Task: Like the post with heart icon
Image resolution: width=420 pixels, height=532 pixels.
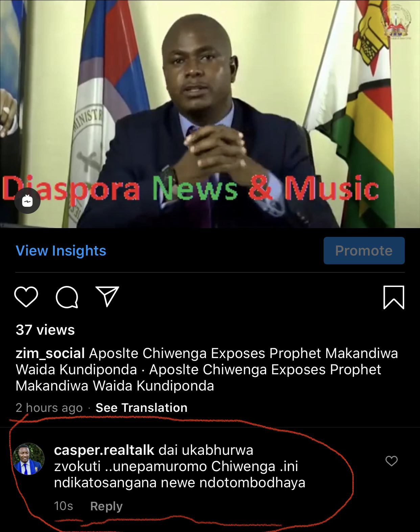Action: tap(26, 297)
